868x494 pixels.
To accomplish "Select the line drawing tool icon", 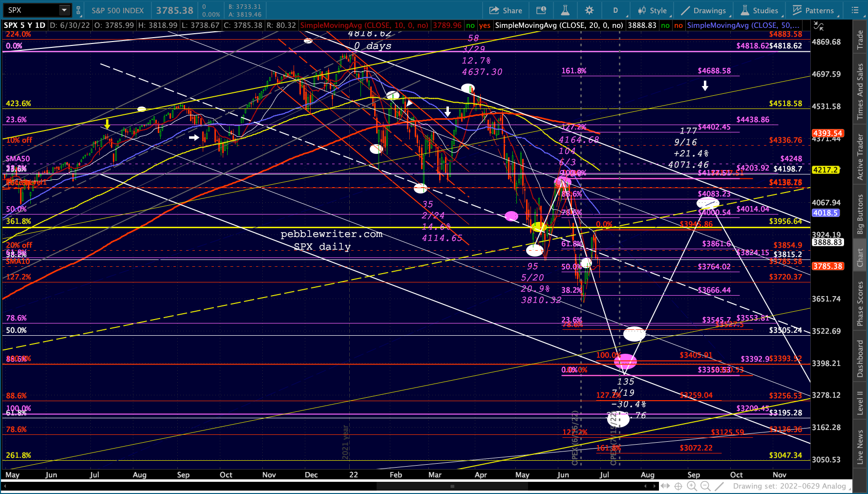I will click(x=719, y=486).
